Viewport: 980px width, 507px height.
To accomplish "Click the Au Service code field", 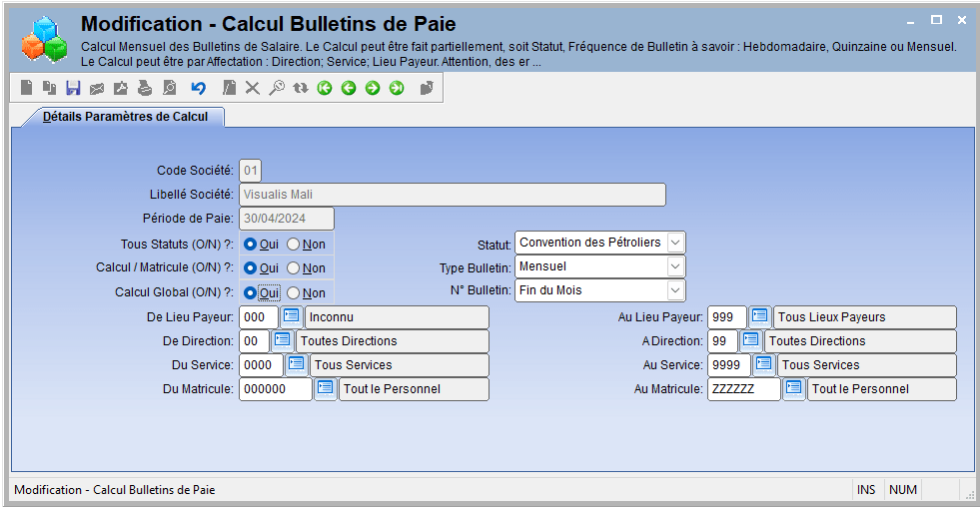I will tap(728, 365).
